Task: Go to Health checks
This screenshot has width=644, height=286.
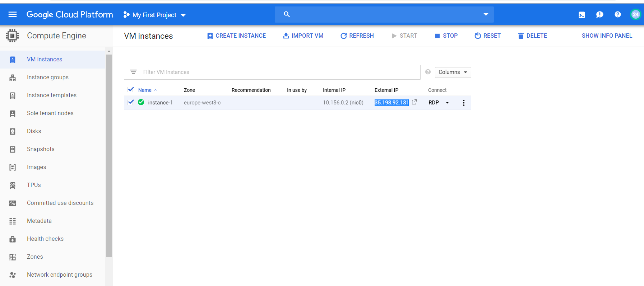Action: click(x=45, y=239)
